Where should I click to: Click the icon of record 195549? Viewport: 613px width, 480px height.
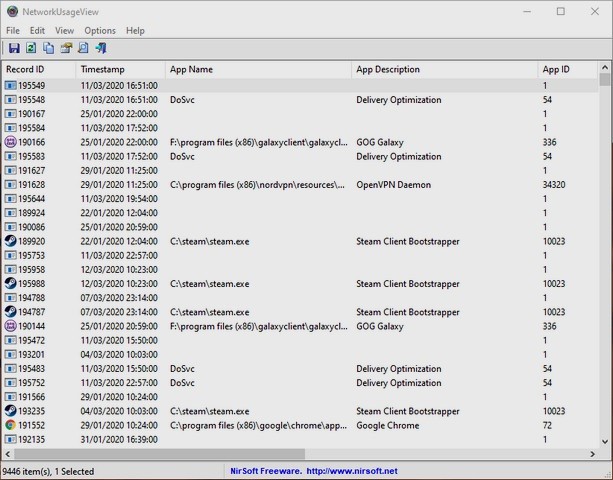10,86
